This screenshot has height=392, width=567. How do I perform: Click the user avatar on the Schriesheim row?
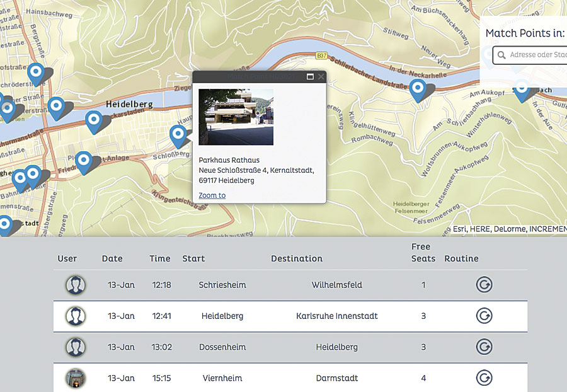pyautogui.click(x=76, y=284)
